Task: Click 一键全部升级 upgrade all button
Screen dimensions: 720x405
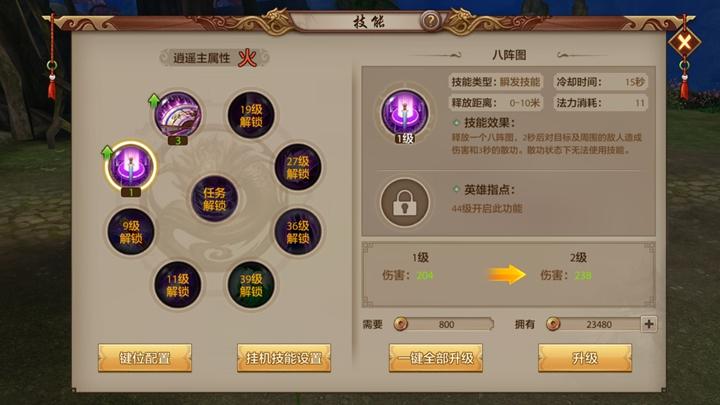Action: [436, 358]
